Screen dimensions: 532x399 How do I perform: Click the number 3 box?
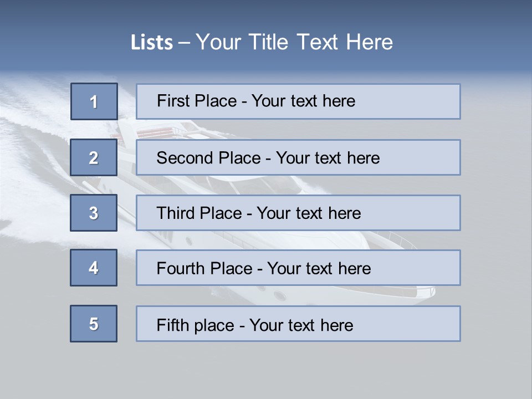94,213
